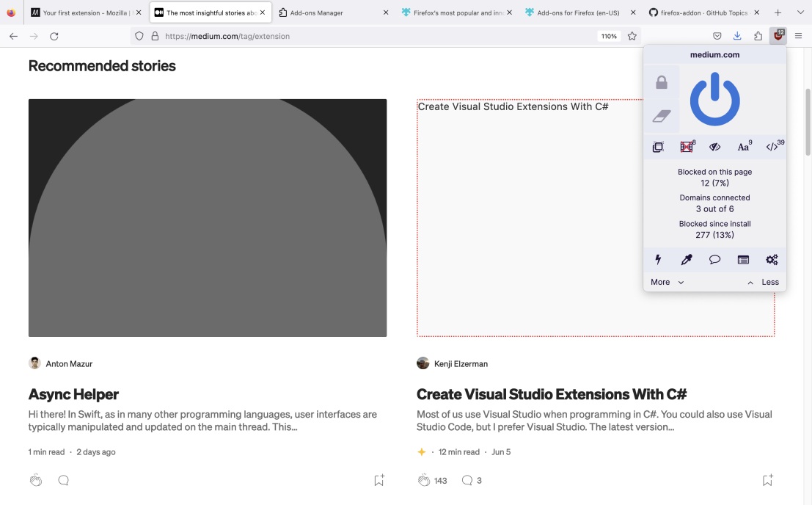Click Kenji Elzerman avatar image
812x505 pixels.
tap(423, 363)
